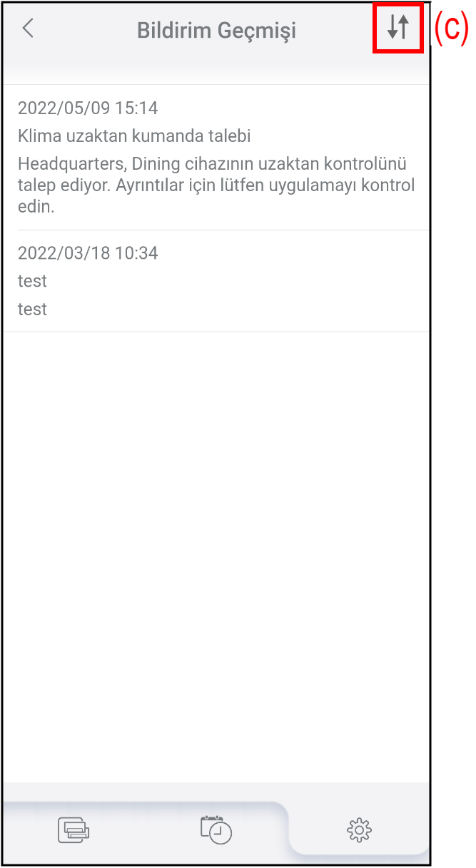Go back using the left chevron
This screenshot has width=476, height=868.
click(x=28, y=29)
